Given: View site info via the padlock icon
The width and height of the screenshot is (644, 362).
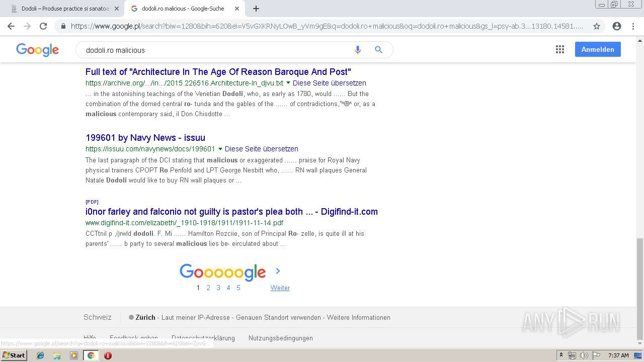Looking at the screenshot, I should pos(63,26).
